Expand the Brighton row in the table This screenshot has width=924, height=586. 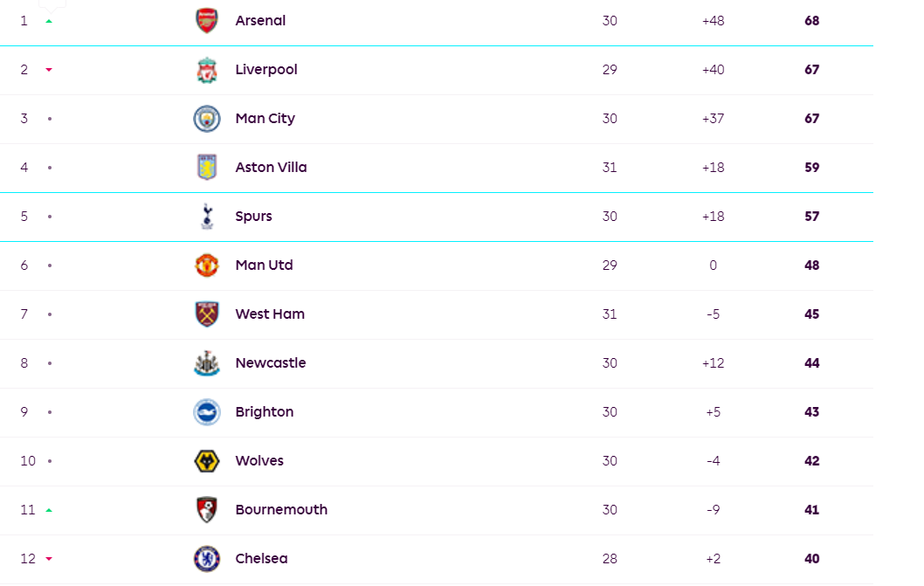(437, 412)
